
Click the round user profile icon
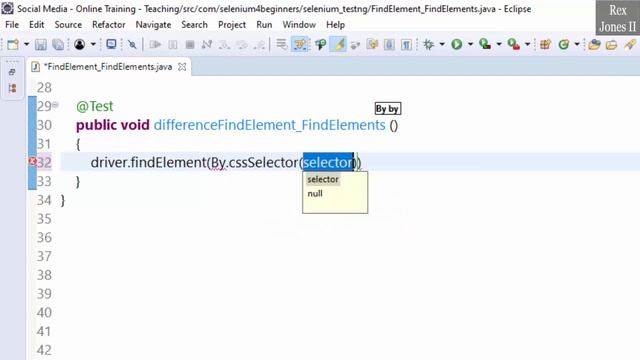(80, 44)
